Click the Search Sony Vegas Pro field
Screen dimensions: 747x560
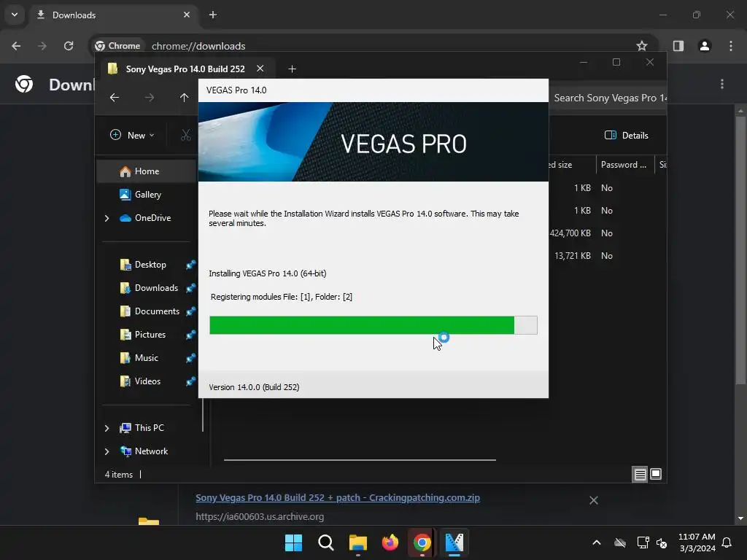[x=609, y=98]
